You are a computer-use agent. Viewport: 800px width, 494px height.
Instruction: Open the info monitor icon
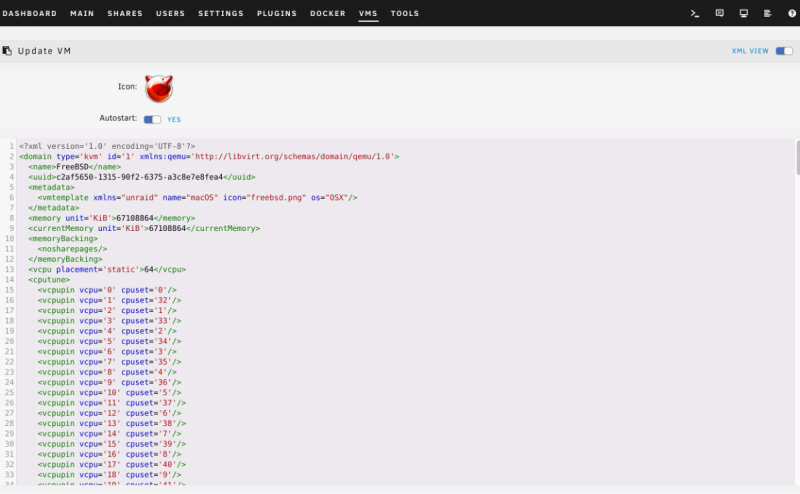click(x=743, y=13)
